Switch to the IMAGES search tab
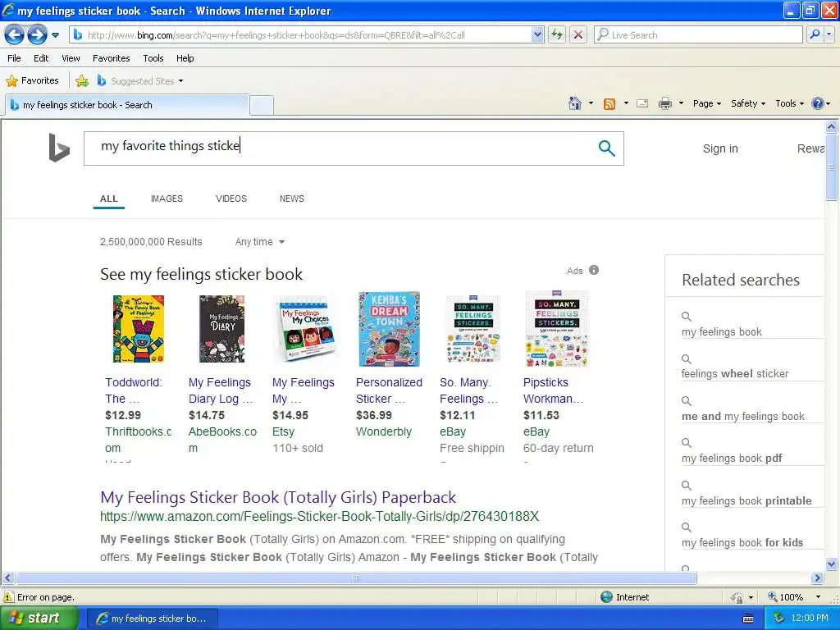This screenshot has height=630, width=840. coord(167,199)
